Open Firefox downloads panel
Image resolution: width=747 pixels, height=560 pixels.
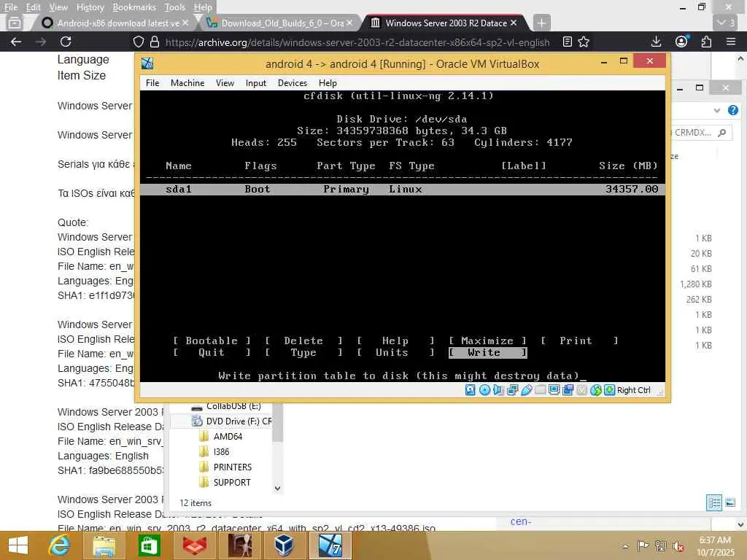[656, 42]
